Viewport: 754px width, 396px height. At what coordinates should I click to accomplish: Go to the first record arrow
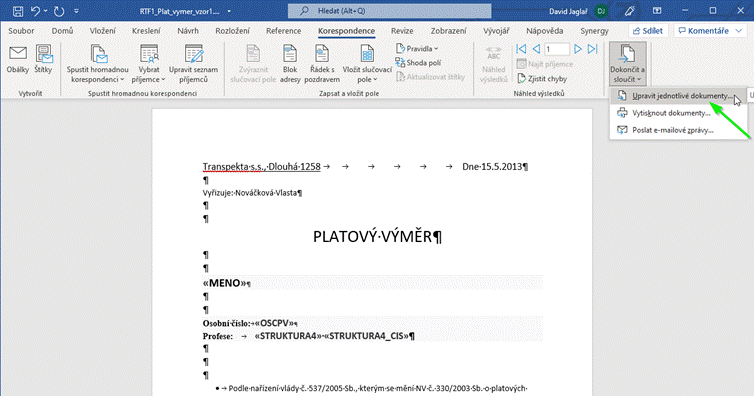[x=521, y=49]
